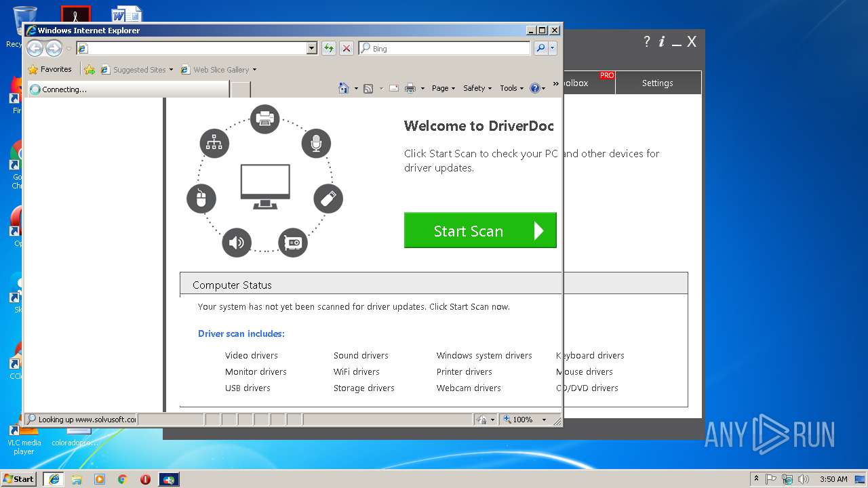The height and width of the screenshot is (488, 868).
Task: Click the graphics card icon in DriverDoc
Action: [x=293, y=242]
